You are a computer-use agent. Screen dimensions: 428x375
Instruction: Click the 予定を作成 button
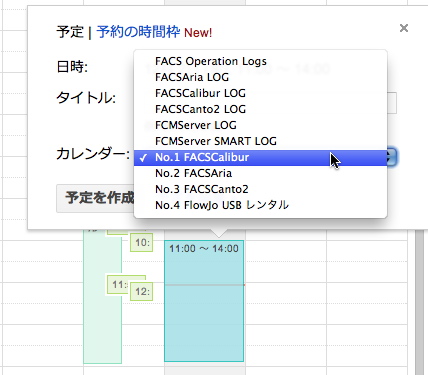(x=95, y=198)
